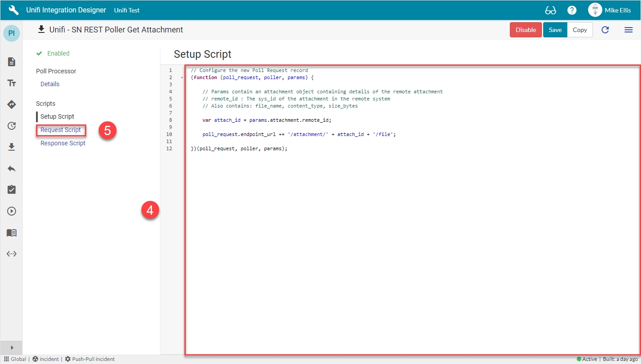The image size is (641, 364).
Task: Click the clock history icon in sidebar
Action: coord(12,126)
